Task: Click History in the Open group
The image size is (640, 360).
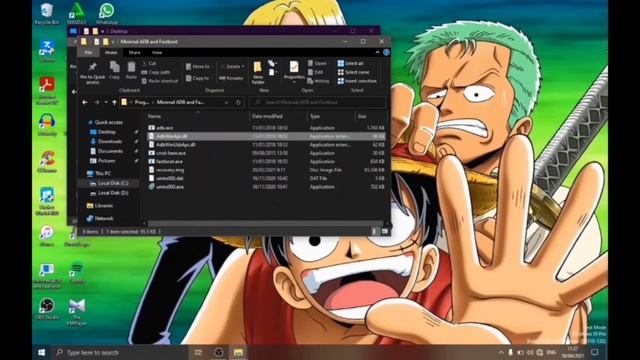Action: pyautogui.click(x=319, y=81)
